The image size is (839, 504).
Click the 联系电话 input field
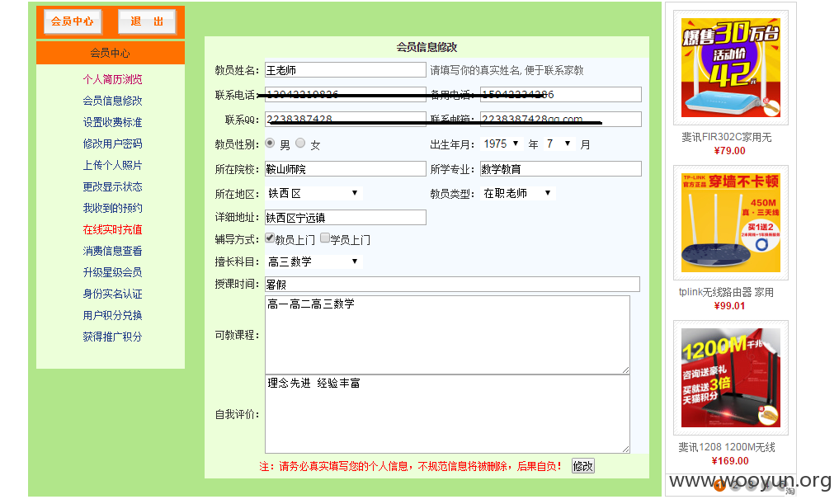pos(345,95)
